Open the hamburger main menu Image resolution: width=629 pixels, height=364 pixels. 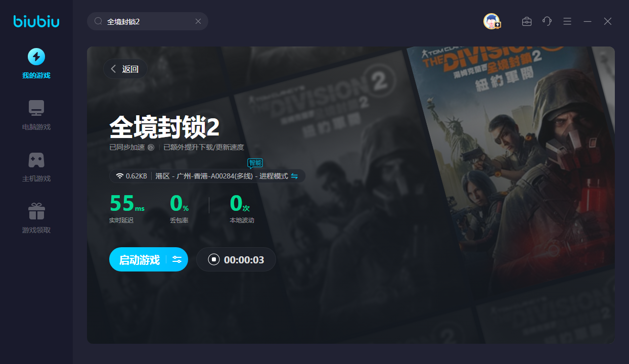pos(567,21)
